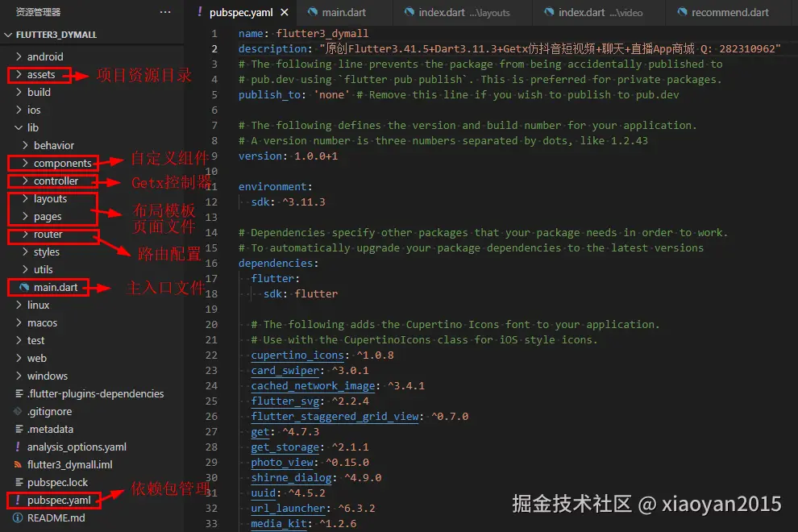Image resolution: width=798 pixels, height=532 pixels.
Task: Click the yaml icon on pubspec.yaml tab
Action: click(x=200, y=12)
